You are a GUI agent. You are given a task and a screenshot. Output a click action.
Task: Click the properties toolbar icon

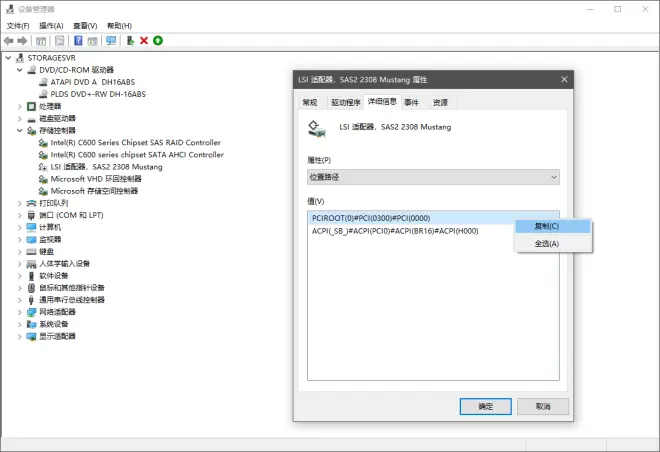(60, 41)
